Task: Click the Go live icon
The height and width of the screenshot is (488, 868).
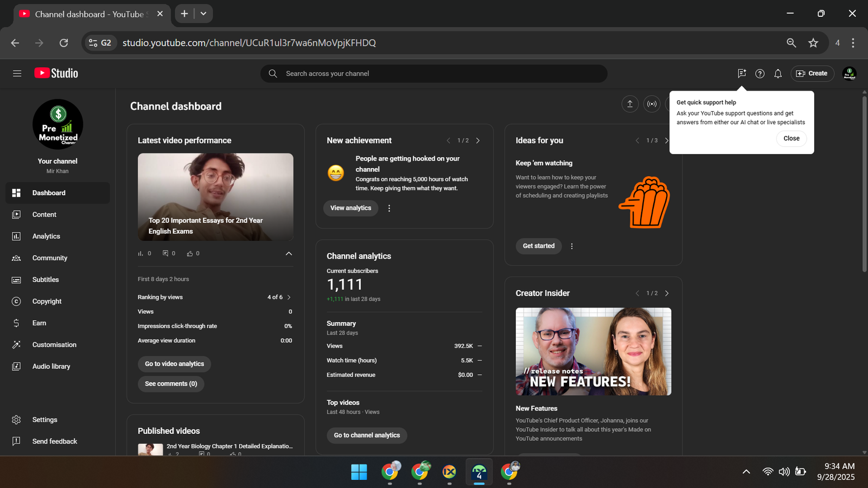Action: click(652, 104)
